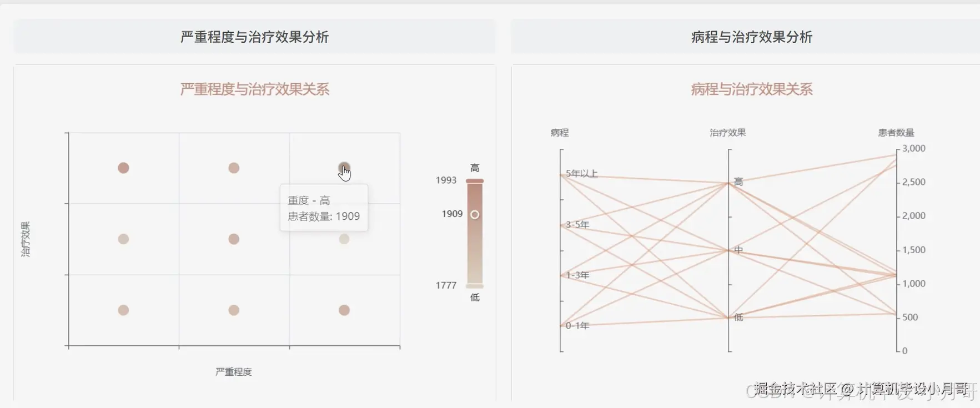The height and width of the screenshot is (408, 980).
Task: Click the middle scatter point under 中度
Action: (234, 239)
